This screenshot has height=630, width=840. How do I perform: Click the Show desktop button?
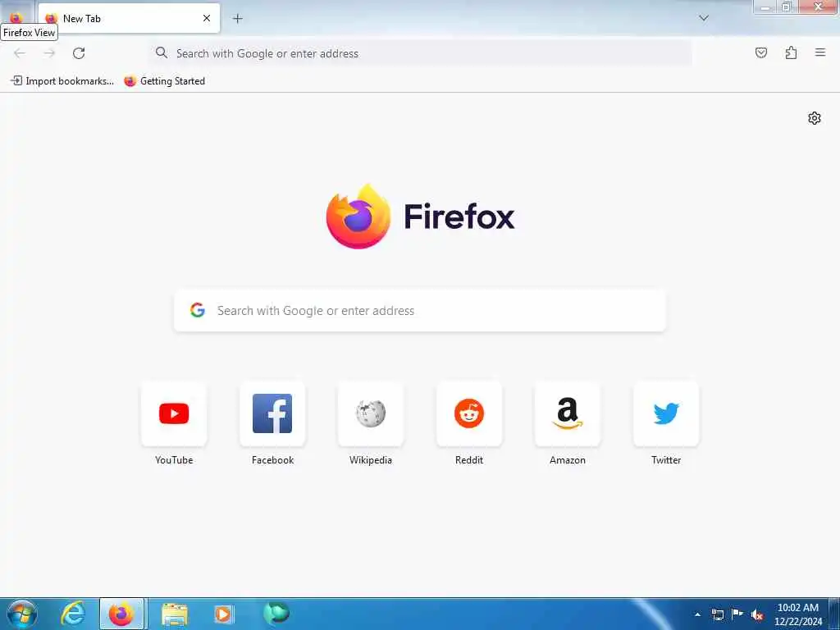click(834, 614)
